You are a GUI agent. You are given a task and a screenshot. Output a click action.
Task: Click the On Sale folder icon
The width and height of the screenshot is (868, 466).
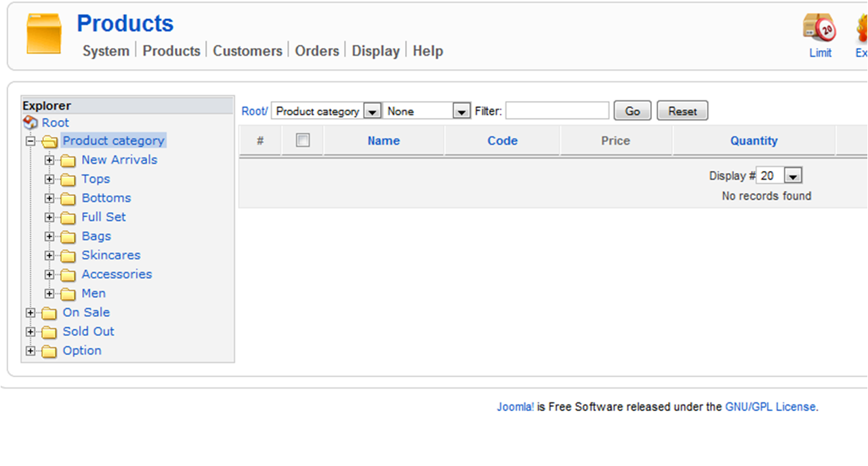[x=49, y=313]
